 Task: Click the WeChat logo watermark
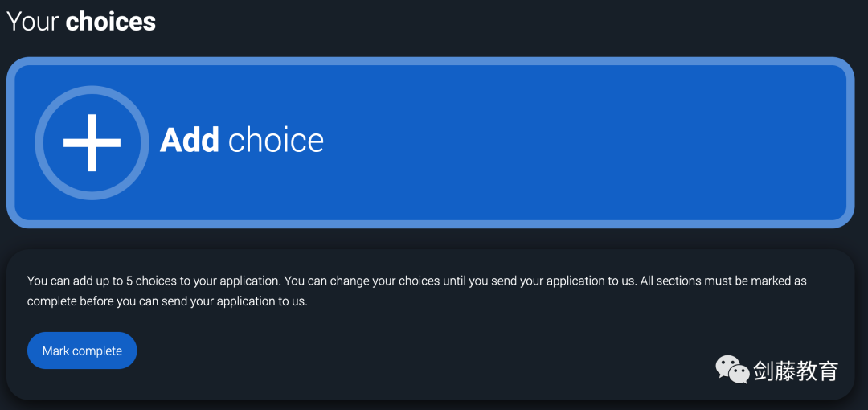(x=732, y=370)
